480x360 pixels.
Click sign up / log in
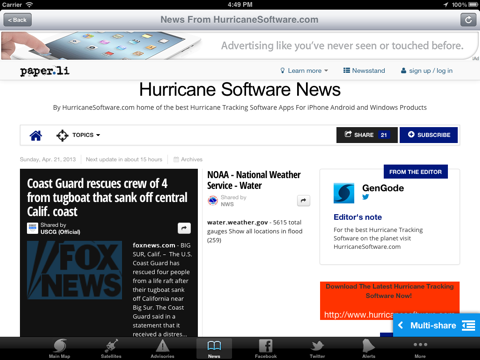(x=427, y=71)
